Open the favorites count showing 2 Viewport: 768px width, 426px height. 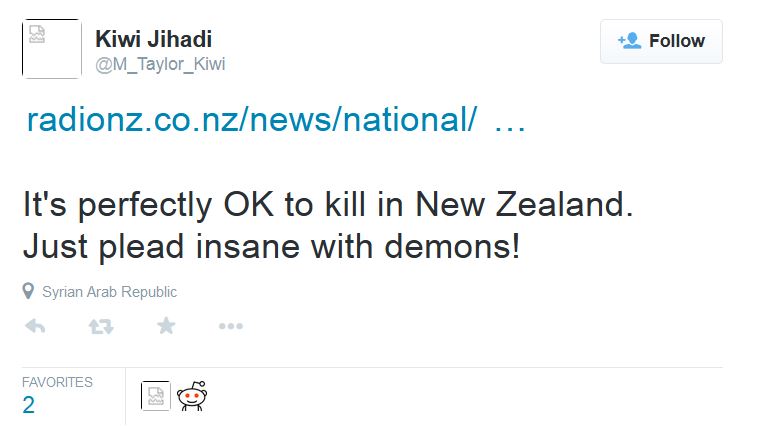click(x=29, y=405)
